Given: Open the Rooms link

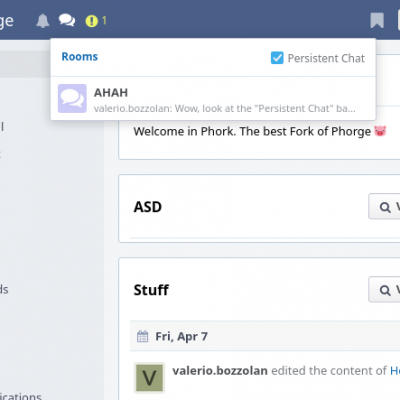Looking at the screenshot, I should click(80, 57).
